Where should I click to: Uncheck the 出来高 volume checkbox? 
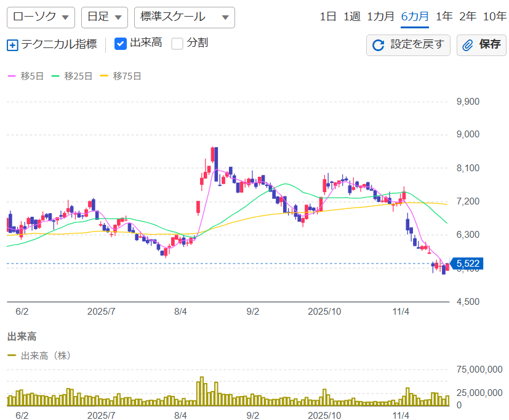tap(121, 44)
